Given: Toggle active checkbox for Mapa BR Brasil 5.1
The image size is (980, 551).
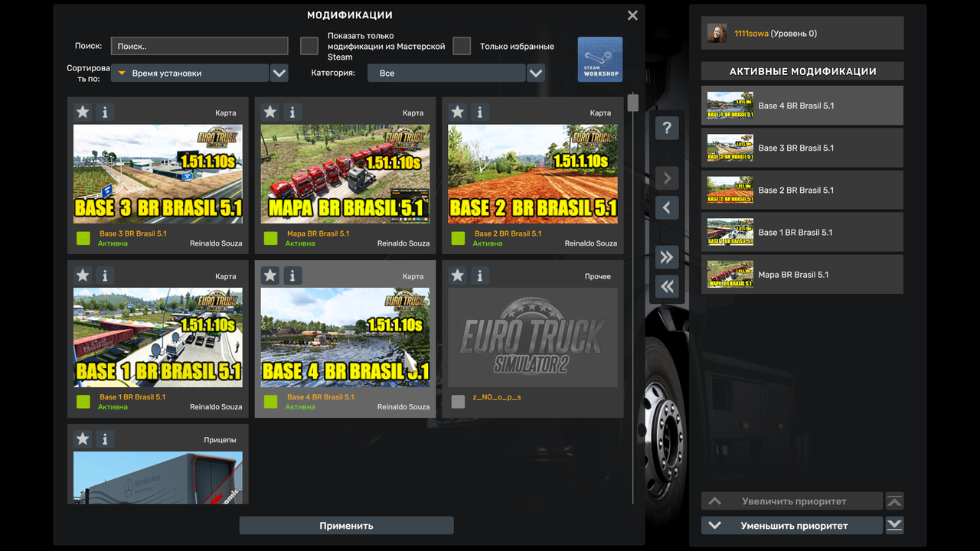Looking at the screenshot, I should pos(271,238).
